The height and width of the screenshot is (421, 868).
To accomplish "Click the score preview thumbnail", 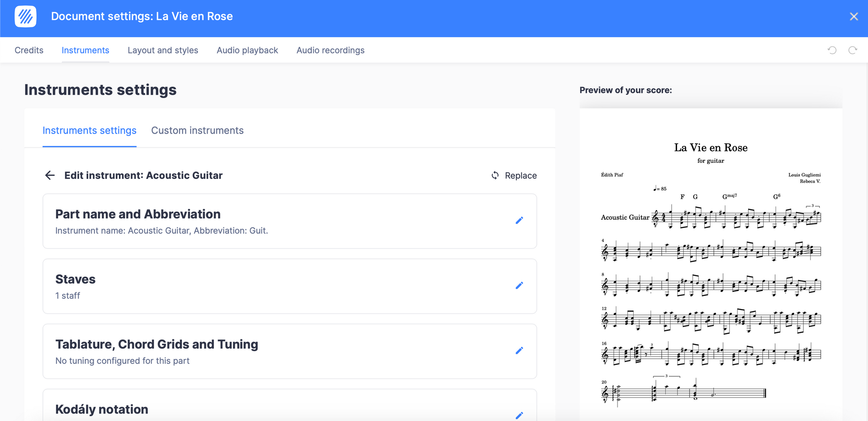I will click(x=711, y=265).
